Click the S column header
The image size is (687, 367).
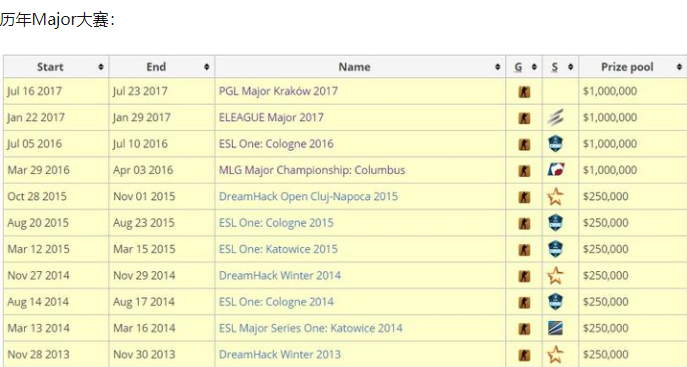tap(555, 67)
